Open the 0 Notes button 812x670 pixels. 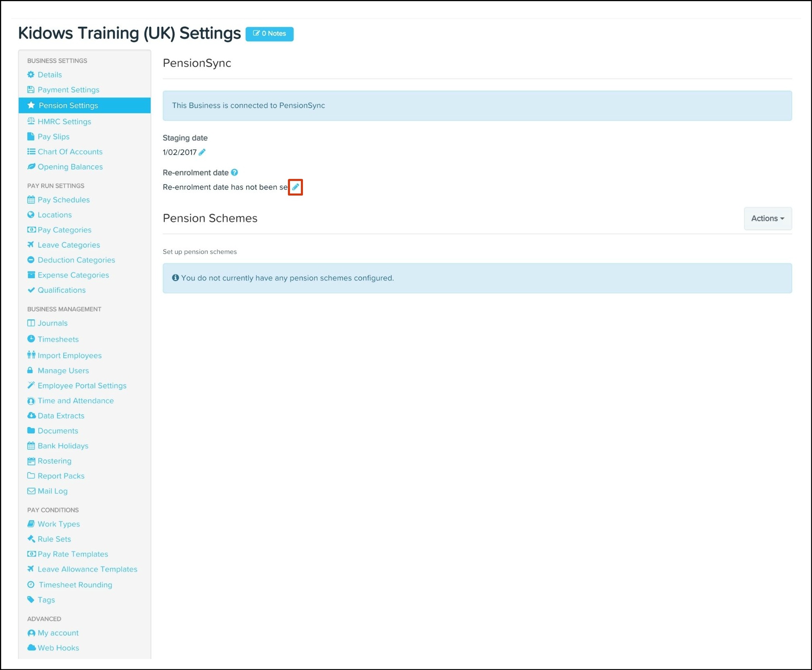269,34
